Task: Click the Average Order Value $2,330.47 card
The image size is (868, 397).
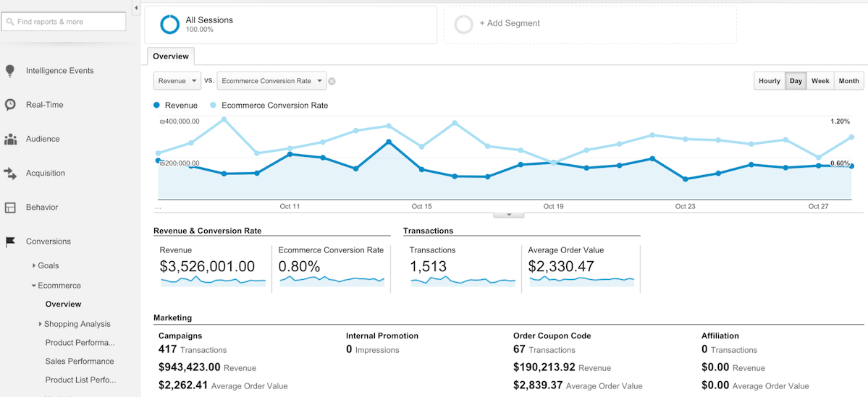Action: pyautogui.click(x=581, y=269)
